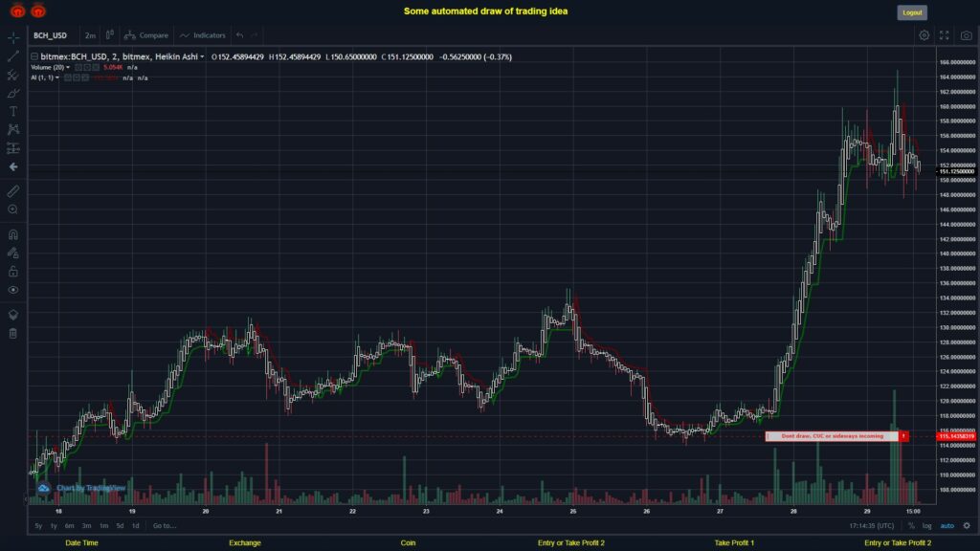Expand Volume (20) indicator options
This screenshot has height=551, width=980.
click(68, 68)
